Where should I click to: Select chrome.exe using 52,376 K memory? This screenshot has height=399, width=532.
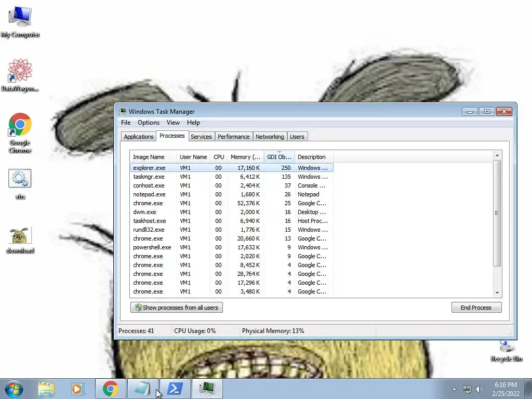click(232, 203)
